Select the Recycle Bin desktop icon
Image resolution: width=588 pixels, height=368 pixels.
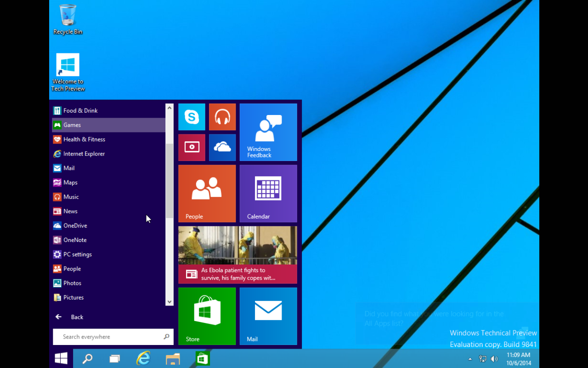(x=68, y=19)
